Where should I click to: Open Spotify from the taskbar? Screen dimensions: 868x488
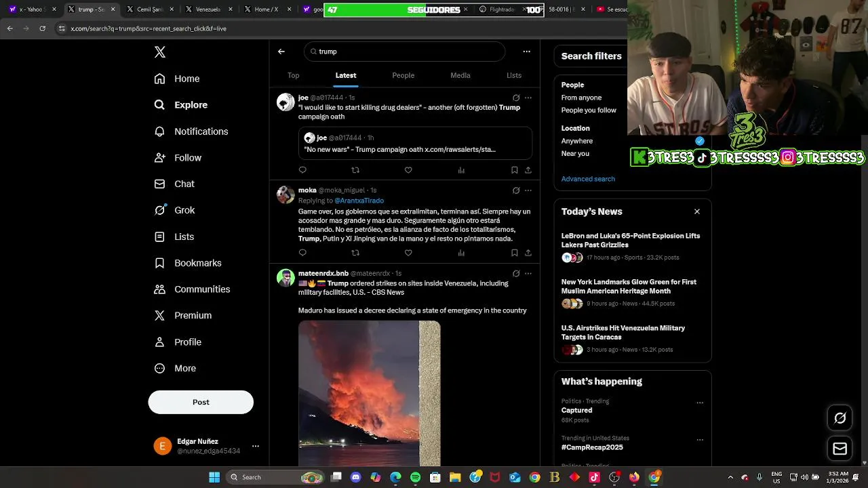(416, 477)
